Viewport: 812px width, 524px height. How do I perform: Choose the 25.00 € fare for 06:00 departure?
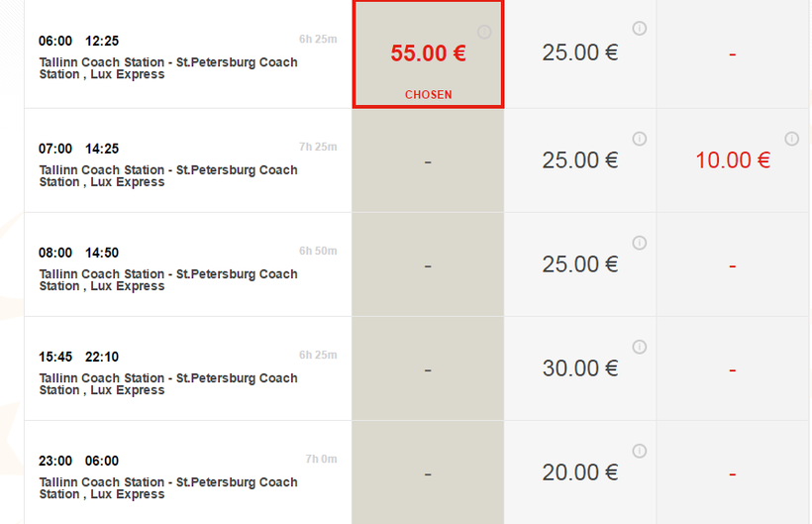tap(579, 53)
